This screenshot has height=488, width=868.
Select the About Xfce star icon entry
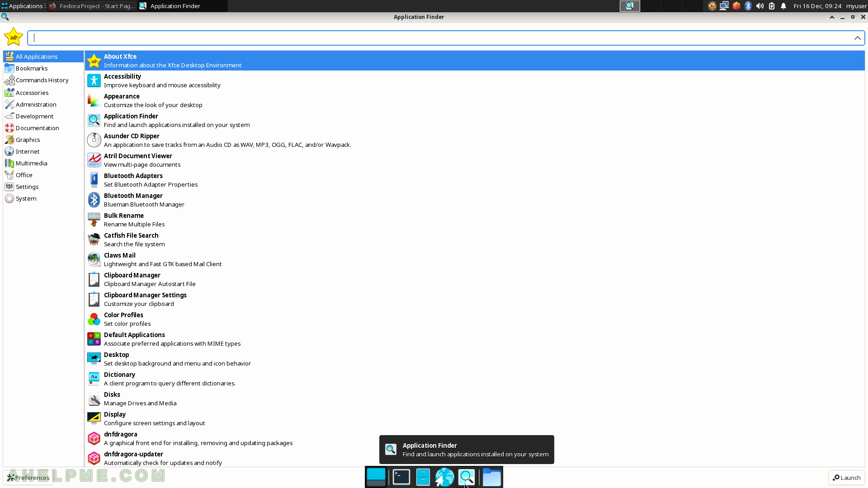click(94, 61)
